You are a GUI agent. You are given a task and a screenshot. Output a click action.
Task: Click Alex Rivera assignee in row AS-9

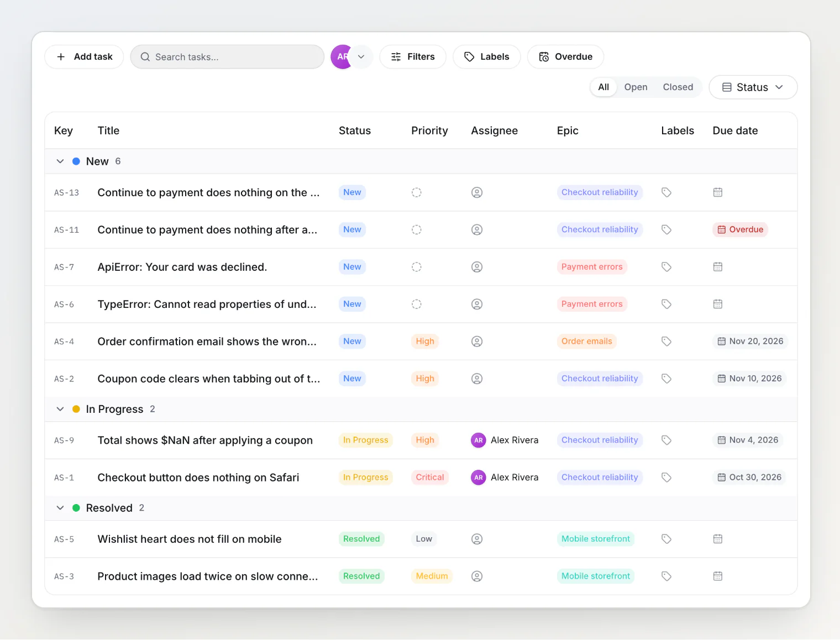click(505, 440)
